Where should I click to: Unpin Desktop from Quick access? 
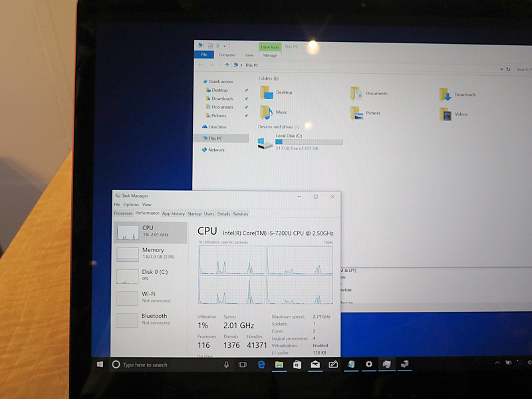pos(245,90)
